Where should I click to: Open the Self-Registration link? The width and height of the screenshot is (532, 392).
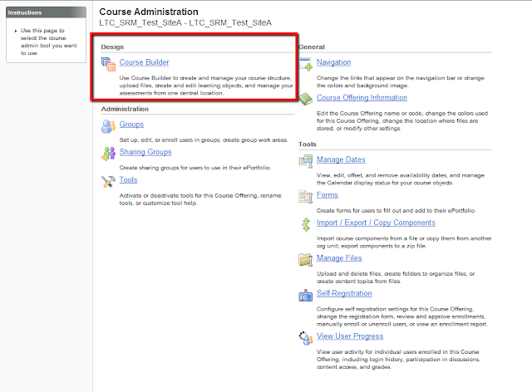(x=344, y=293)
